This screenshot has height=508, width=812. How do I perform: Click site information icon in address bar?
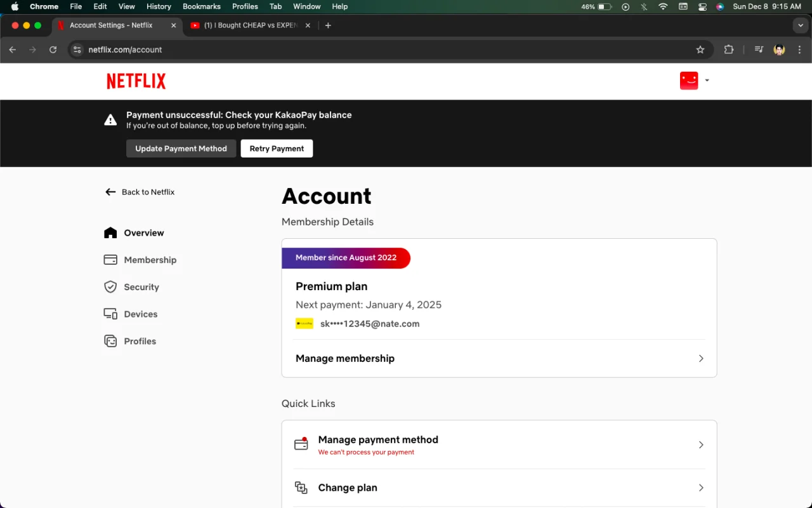[77, 50]
